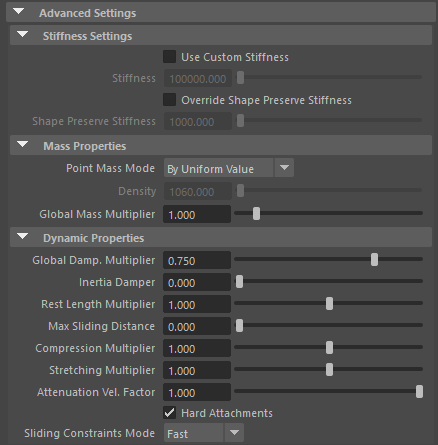Collapse the Dynamic Properties section
438x445 pixels.
point(22,237)
